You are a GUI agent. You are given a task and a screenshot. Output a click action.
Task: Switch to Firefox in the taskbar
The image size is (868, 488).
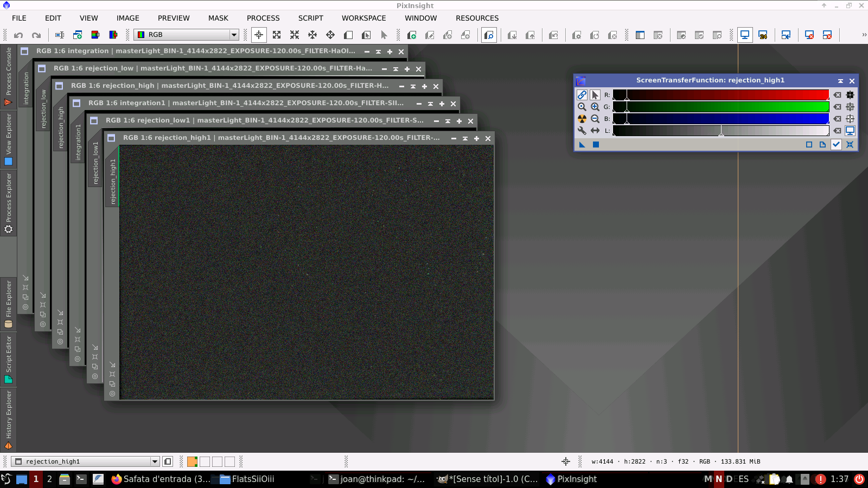[161, 479]
